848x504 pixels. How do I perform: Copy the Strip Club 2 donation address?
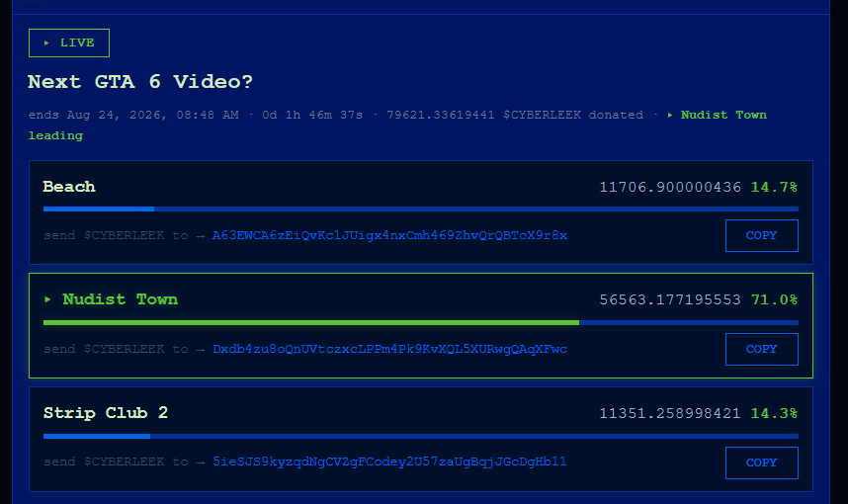coord(761,462)
